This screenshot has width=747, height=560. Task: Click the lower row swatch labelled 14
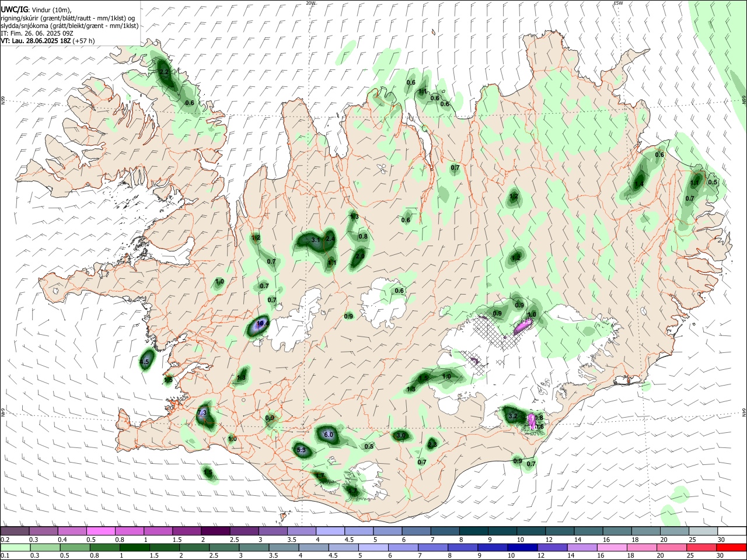point(582,547)
